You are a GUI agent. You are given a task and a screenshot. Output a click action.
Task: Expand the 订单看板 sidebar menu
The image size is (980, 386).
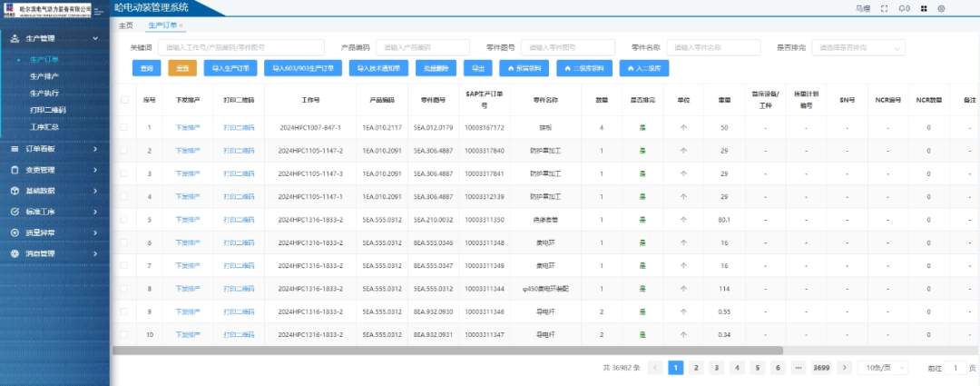point(54,147)
